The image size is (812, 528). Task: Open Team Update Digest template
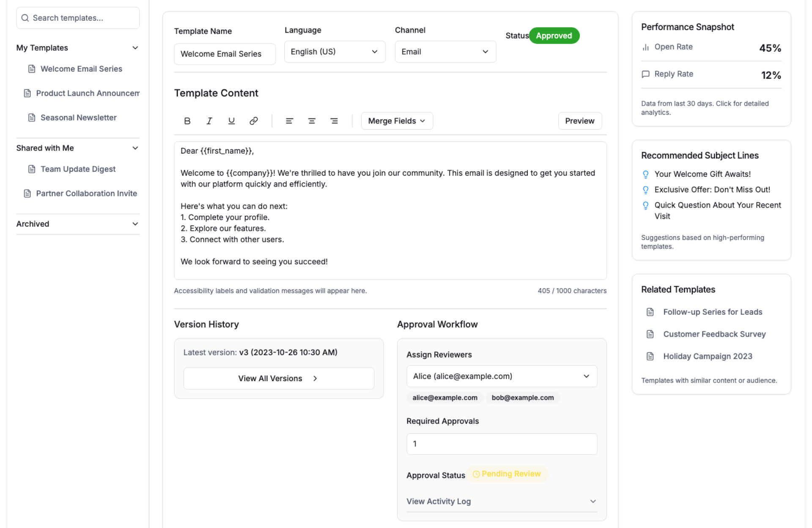coord(78,169)
